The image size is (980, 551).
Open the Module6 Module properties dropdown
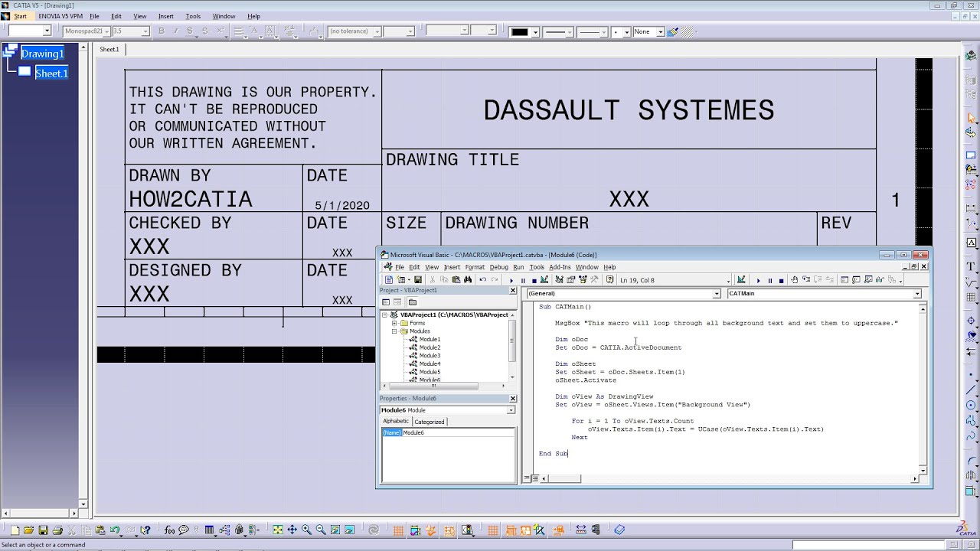[x=511, y=410]
